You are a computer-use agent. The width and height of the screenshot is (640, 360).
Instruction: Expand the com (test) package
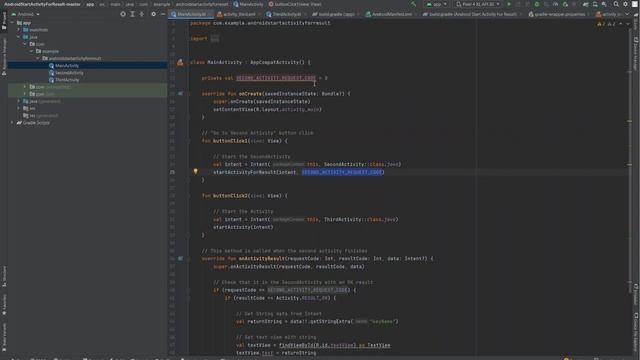[25, 94]
